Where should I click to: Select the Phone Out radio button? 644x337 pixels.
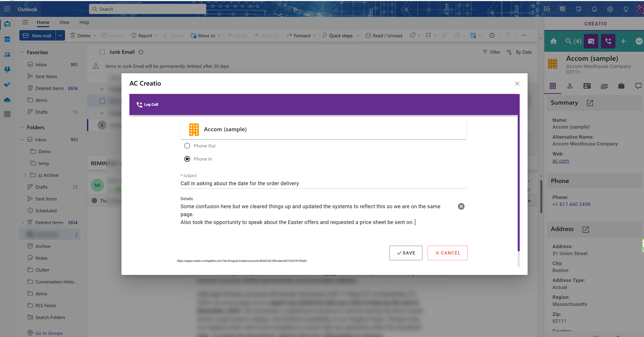[x=187, y=146]
